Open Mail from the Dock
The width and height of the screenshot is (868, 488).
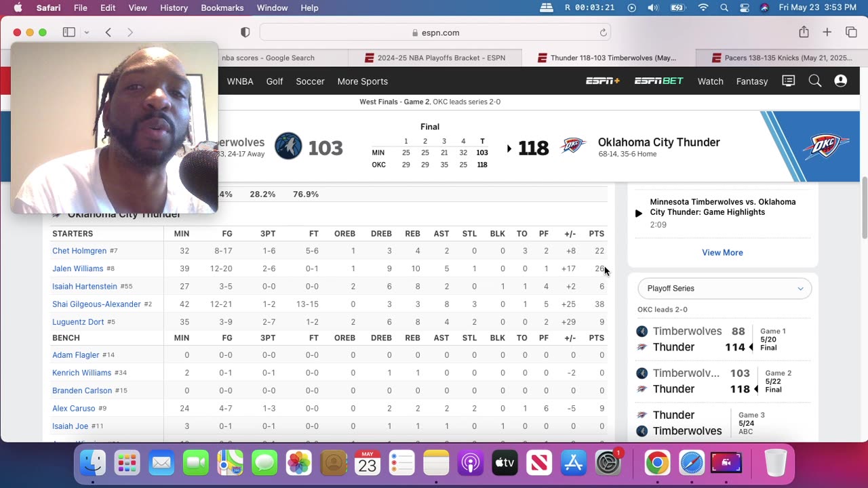point(161,464)
